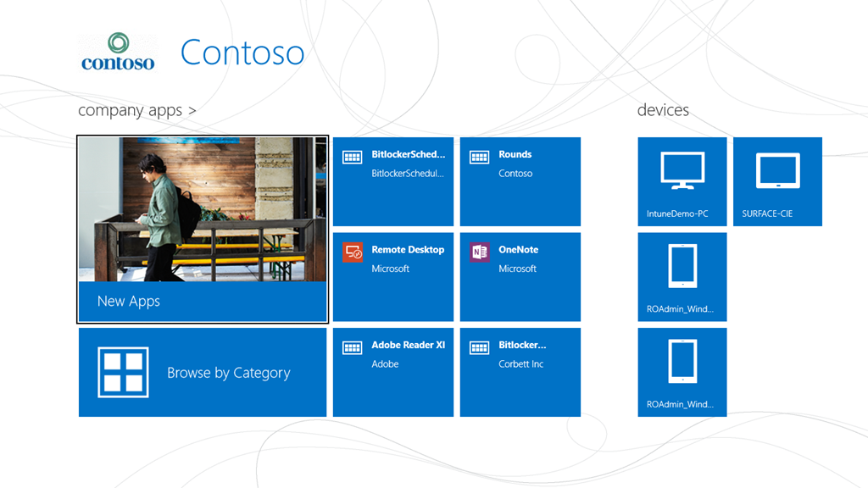Select the IntuneDemo-PC desktop monitor icon
868x488 pixels.
682,172
